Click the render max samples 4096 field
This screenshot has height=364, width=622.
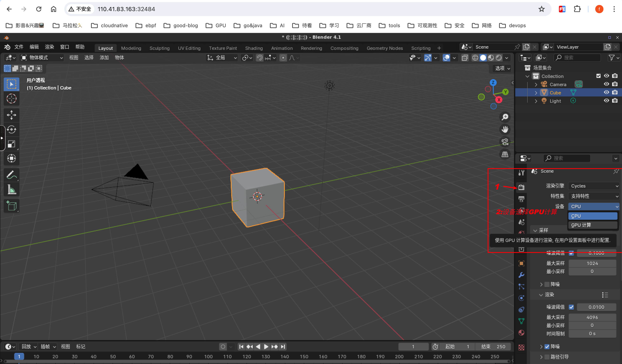click(592, 317)
